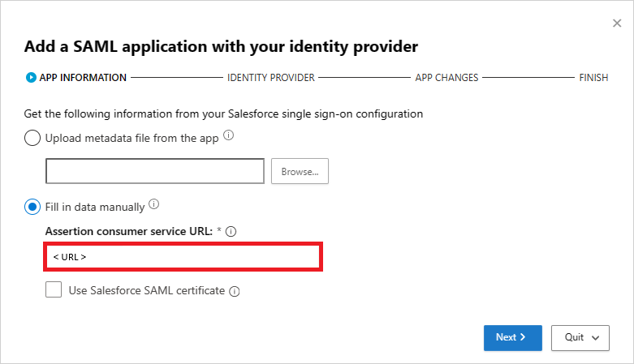Click info icon beside Upload metadata file

point(228,136)
